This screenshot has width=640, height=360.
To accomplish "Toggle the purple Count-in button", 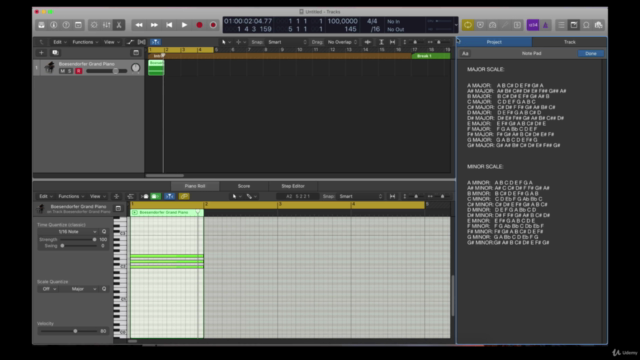I will coord(533,25).
